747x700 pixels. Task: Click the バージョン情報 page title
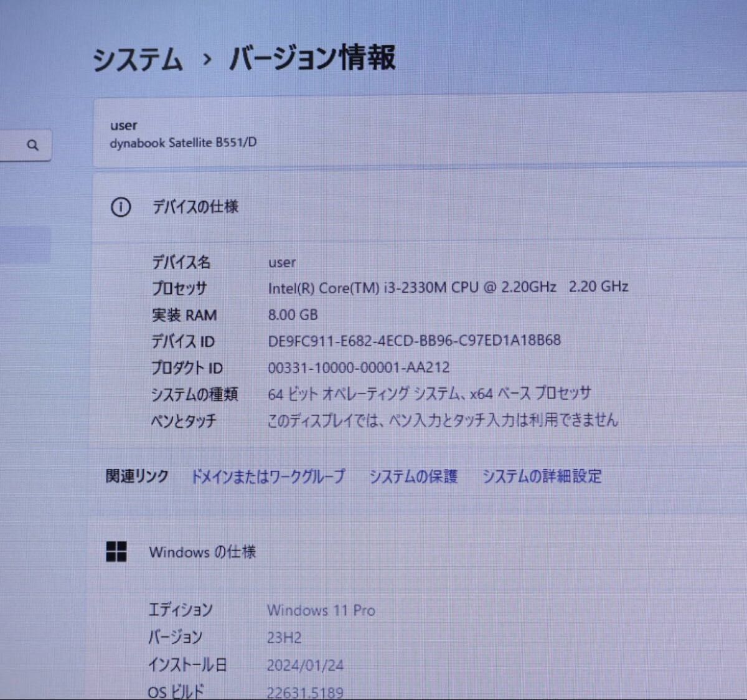(312, 57)
